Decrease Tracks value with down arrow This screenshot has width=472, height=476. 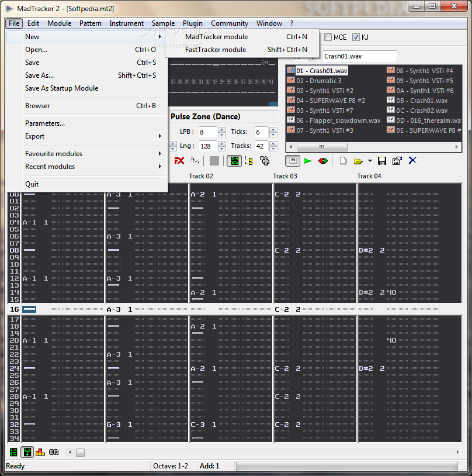[273, 149]
